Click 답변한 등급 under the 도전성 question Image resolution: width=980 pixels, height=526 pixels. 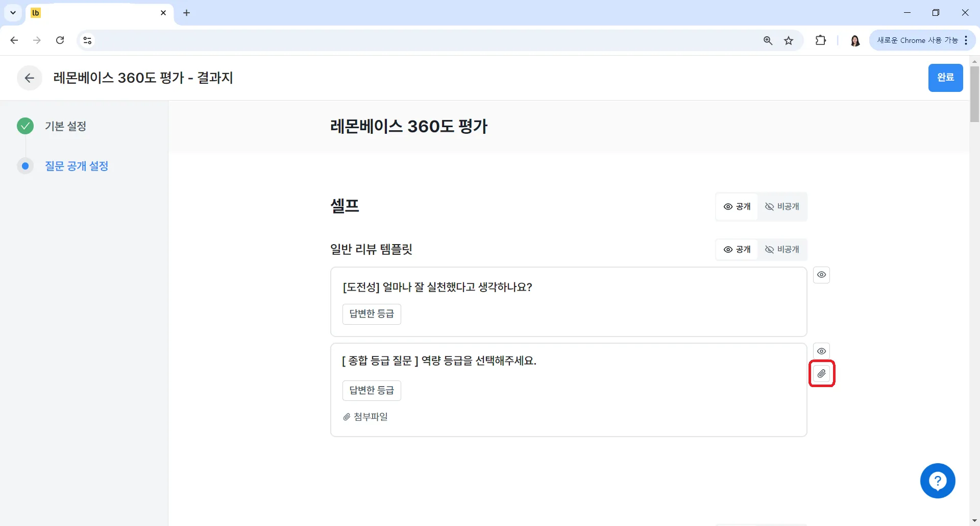(x=372, y=314)
